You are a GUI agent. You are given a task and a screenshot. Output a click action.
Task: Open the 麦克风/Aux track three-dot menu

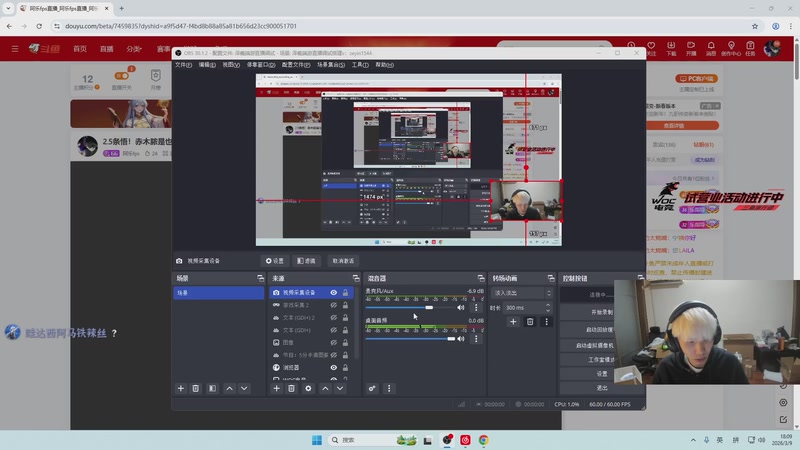point(476,308)
